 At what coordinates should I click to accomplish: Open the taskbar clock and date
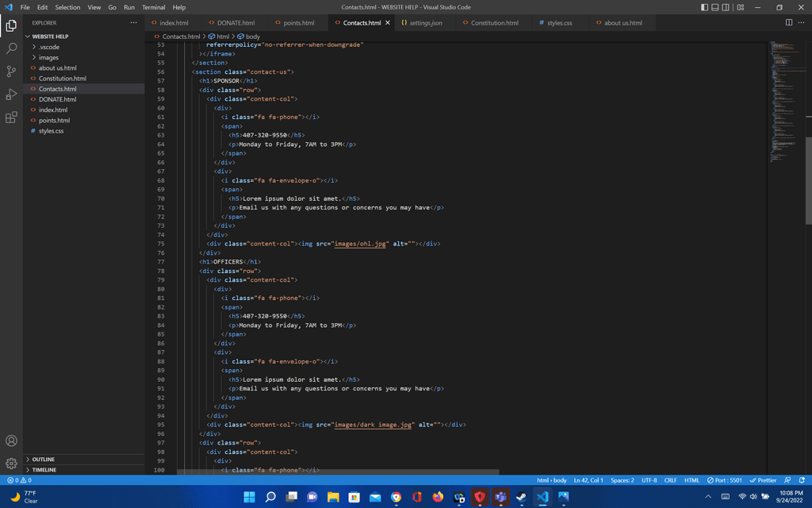pos(791,497)
